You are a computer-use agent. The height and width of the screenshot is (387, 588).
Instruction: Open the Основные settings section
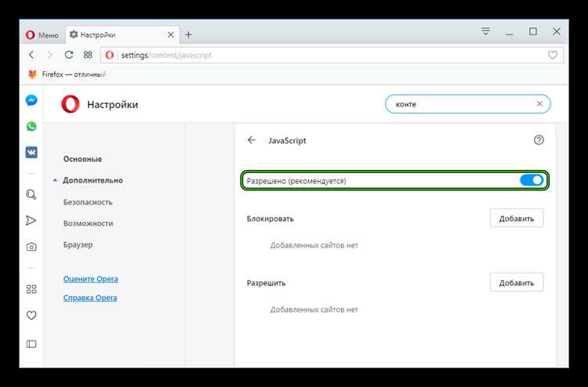tap(82, 159)
